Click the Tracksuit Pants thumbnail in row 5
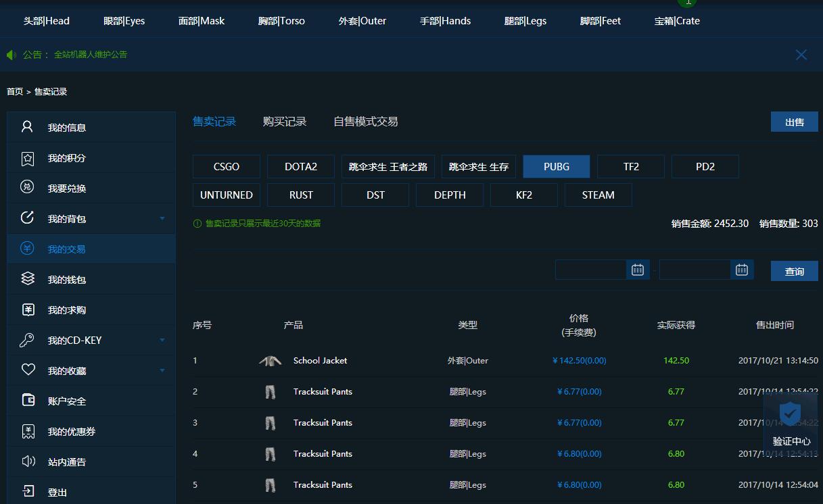This screenshot has height=504, width=823. coord(271,485)
